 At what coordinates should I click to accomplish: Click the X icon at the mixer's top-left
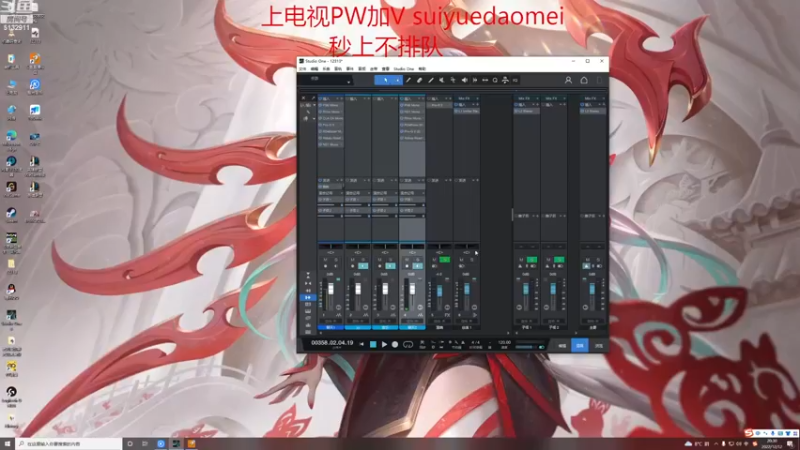point(303,98)
